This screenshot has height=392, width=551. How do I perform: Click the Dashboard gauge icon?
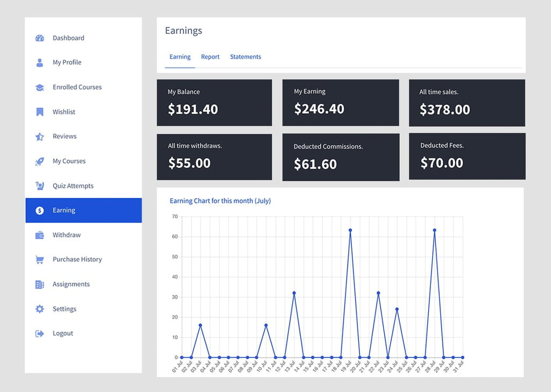[x=39, y=38]
